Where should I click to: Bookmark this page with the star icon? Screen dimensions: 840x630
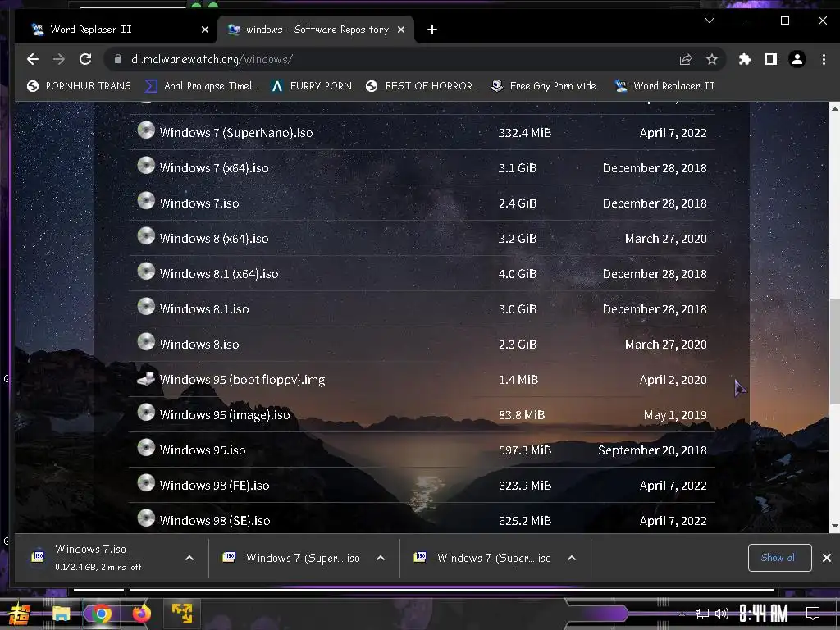tap(711, 59)
